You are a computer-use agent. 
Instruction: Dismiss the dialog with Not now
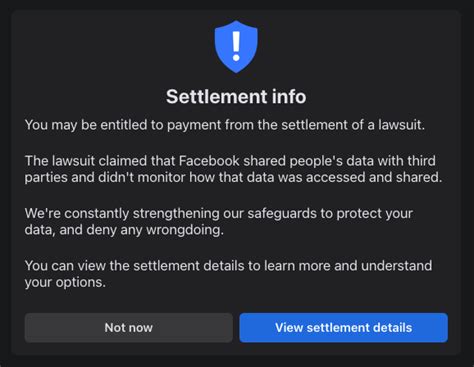coord(129,328)
